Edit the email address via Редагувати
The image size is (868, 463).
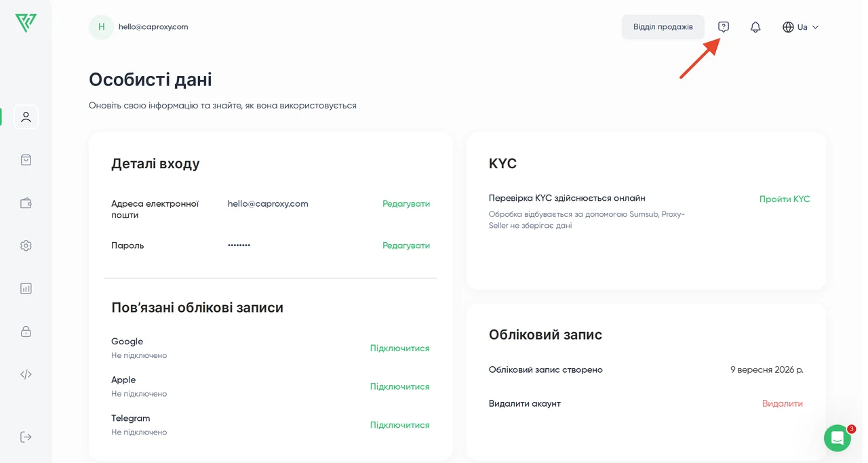[406, 203]
